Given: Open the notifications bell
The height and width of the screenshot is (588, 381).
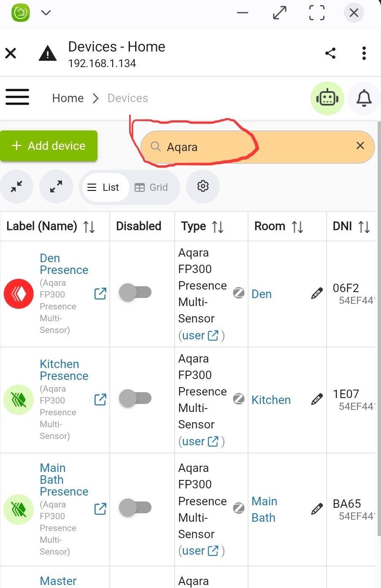Looking at the screenshot, I should 364,98.
